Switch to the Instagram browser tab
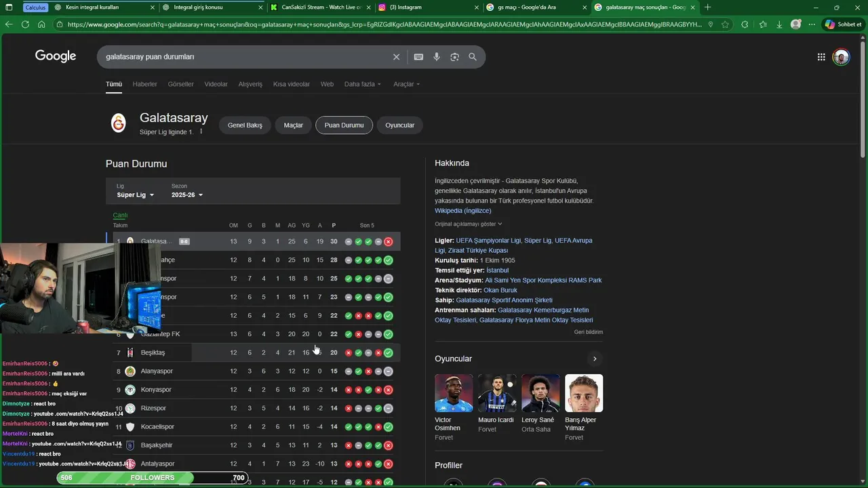Viewport: 868px width, 488px height. 427,7
